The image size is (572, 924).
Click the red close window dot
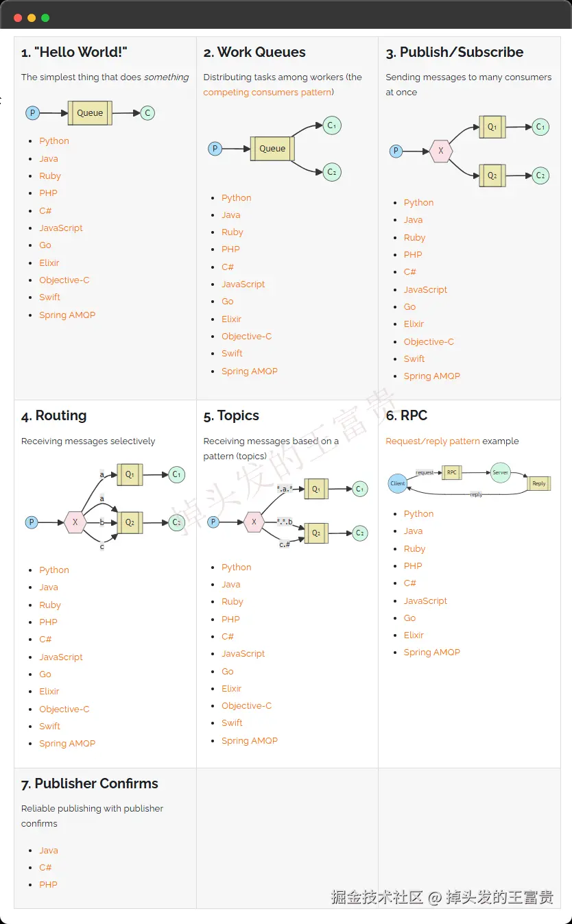(x=18, y=18)
